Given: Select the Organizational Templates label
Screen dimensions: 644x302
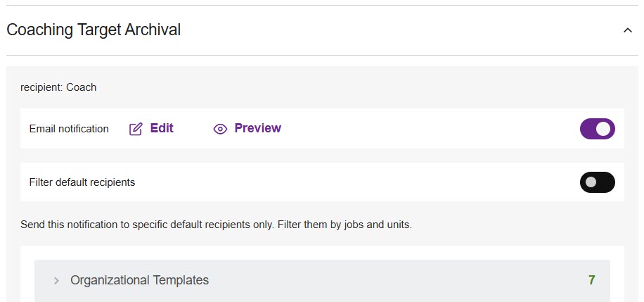Looking at the screenshot, I should coord(139,280).
